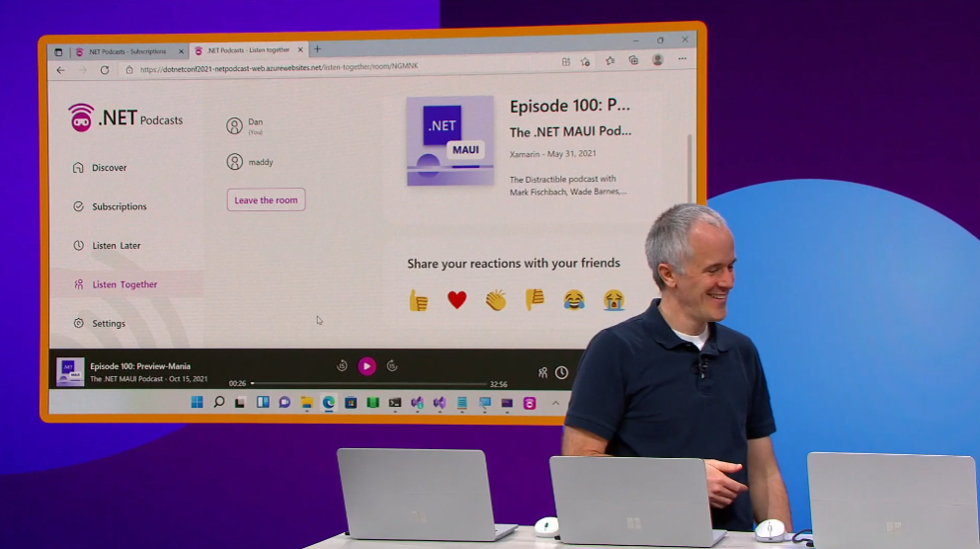The width and height of the screenshot is (980, 549).
Task: Close the Subscriptions browser tab
Action: click(x=181, y=52)
